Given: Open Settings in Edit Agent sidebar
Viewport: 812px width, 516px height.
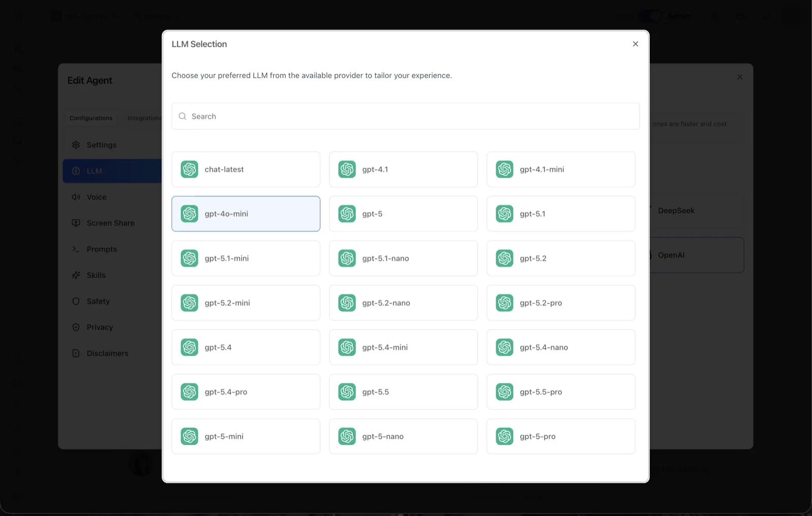Looking at the screenshot, I should pos(113,145).
